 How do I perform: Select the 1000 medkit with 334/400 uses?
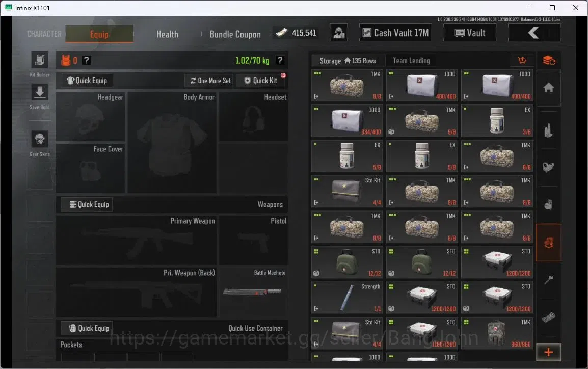347,121
